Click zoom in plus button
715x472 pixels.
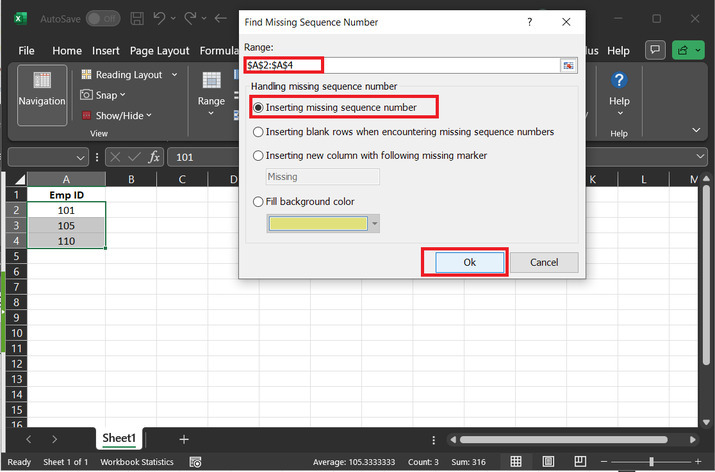point(698,462)
